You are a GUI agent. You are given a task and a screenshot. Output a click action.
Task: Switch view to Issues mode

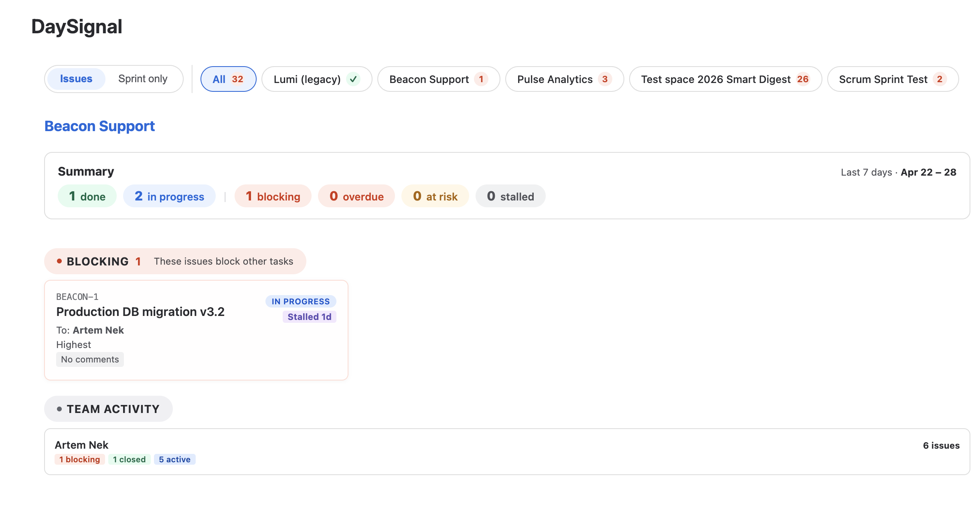pos(76,79)
